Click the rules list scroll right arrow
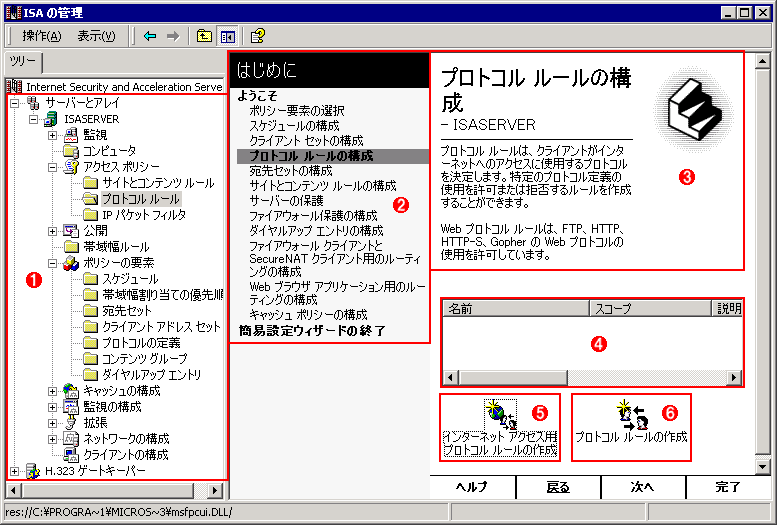 (x=734, y=378)
